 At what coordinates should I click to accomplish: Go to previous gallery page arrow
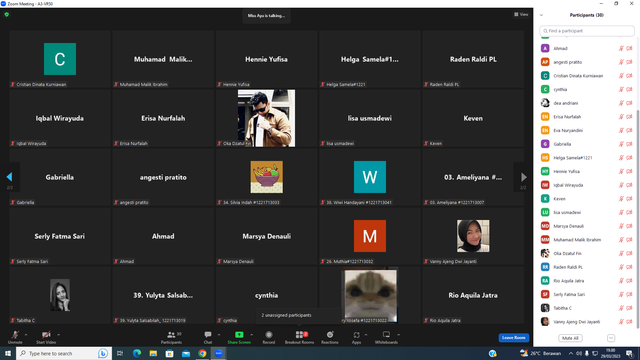tap(9, 177)
